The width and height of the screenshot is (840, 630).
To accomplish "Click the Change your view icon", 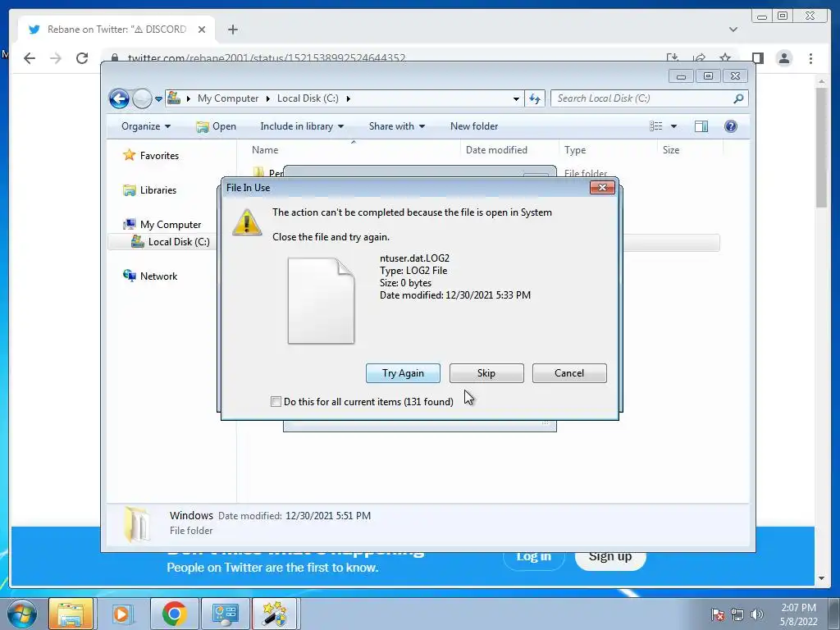I will click(655, 126).
